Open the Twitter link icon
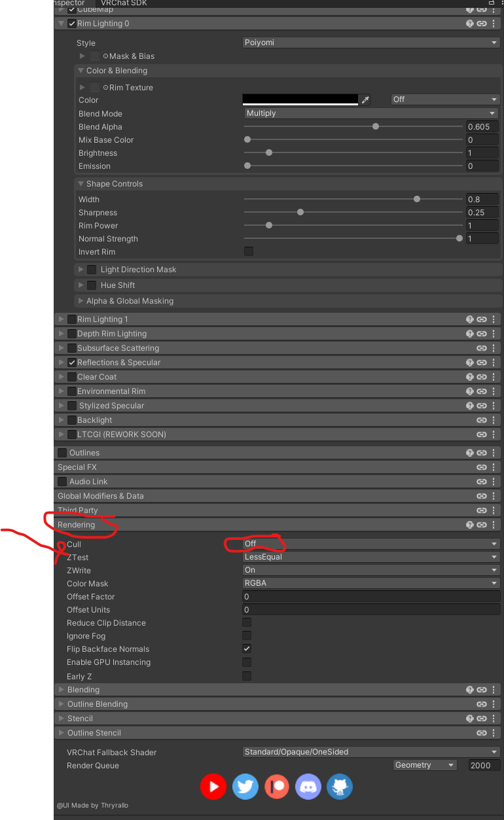This screenshot has height=820, width=504. (245, 787)
